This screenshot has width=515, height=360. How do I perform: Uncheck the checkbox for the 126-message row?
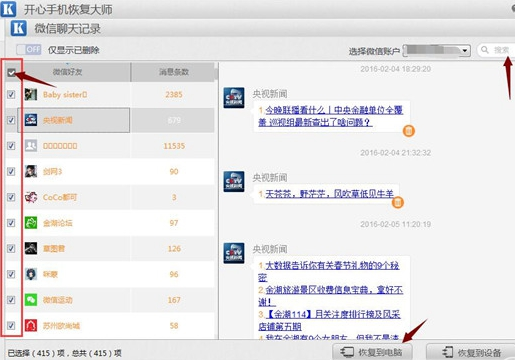point(11,248)
